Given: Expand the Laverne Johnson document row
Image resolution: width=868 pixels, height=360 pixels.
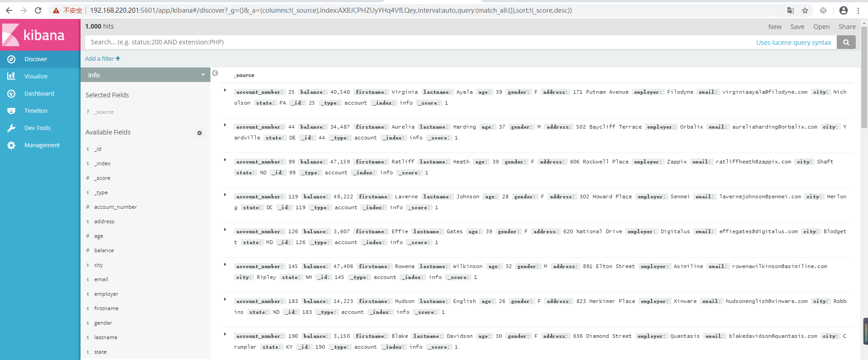Looking at the screenshot, I should click(225, 195).
